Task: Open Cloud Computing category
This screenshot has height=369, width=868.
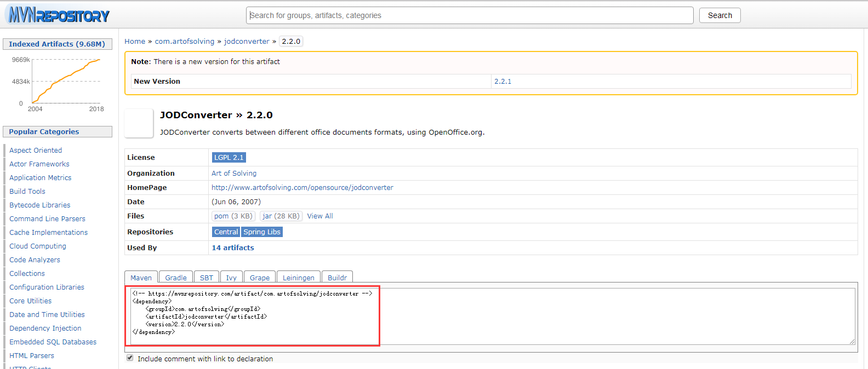Action: coord(38,246)
